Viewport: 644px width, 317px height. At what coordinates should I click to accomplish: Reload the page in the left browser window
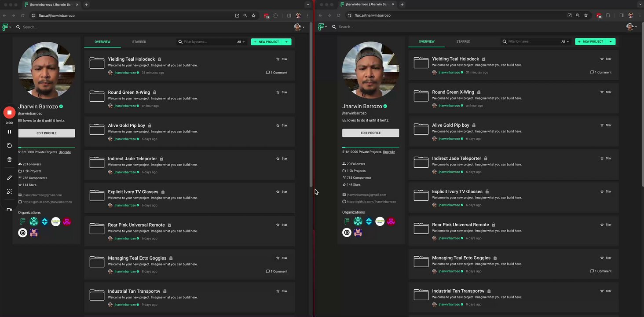[23, 15]
